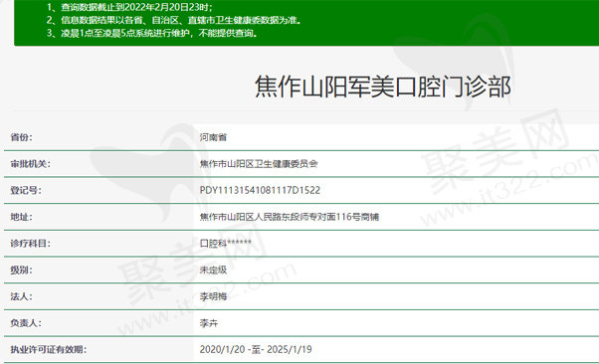This screenshot has height=364, width=599.
Task: Select the 法人 label
Action: pos(22,296)
